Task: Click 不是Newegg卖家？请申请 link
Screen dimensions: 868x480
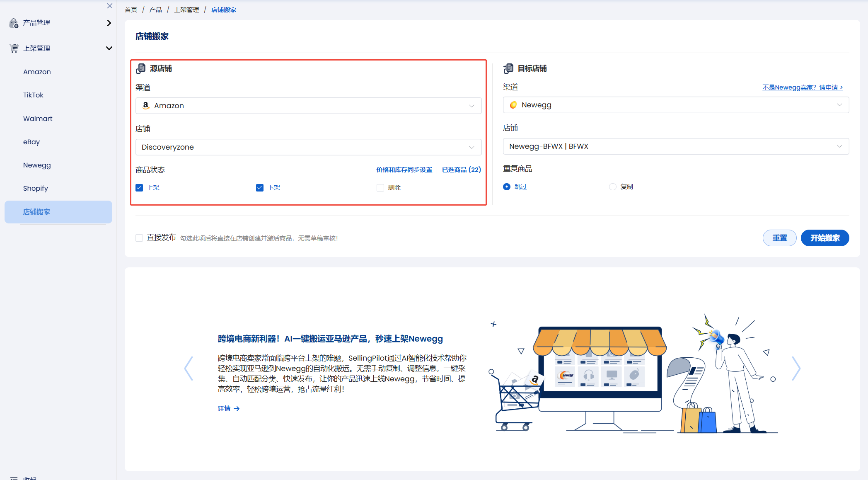Action: pos(803,87)
